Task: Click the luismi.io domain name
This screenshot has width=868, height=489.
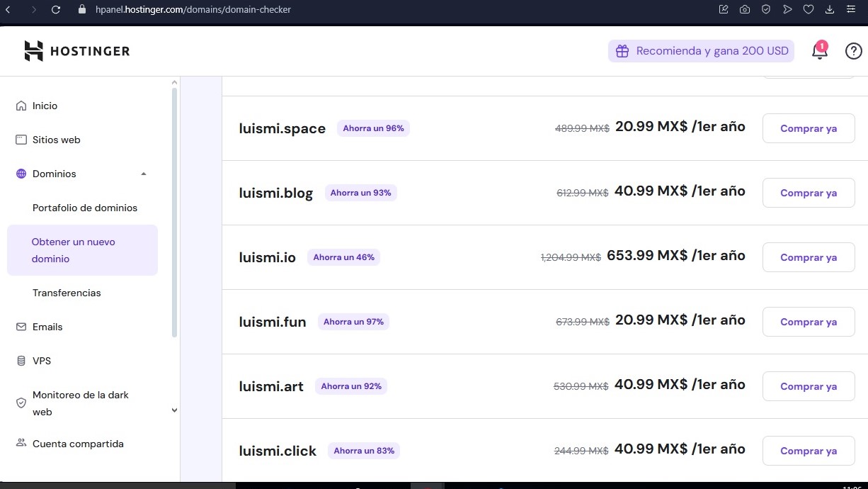Action: coord(268,257)
